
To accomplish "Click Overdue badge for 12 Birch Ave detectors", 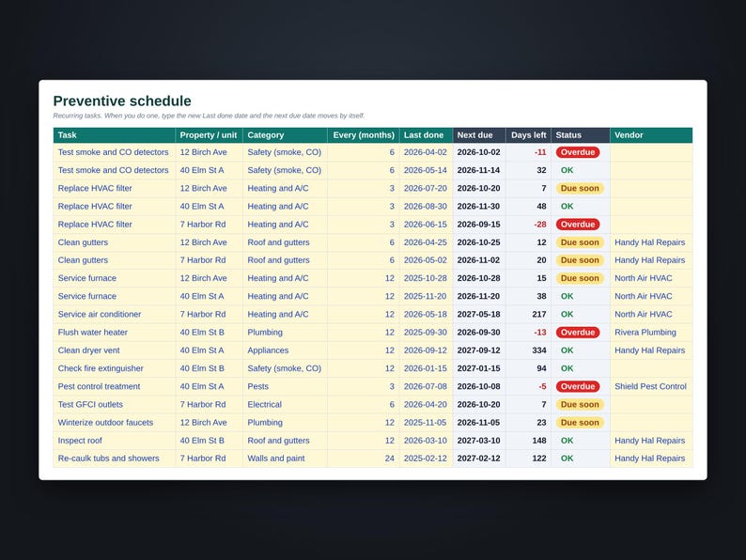I will (x=578, y=152).
